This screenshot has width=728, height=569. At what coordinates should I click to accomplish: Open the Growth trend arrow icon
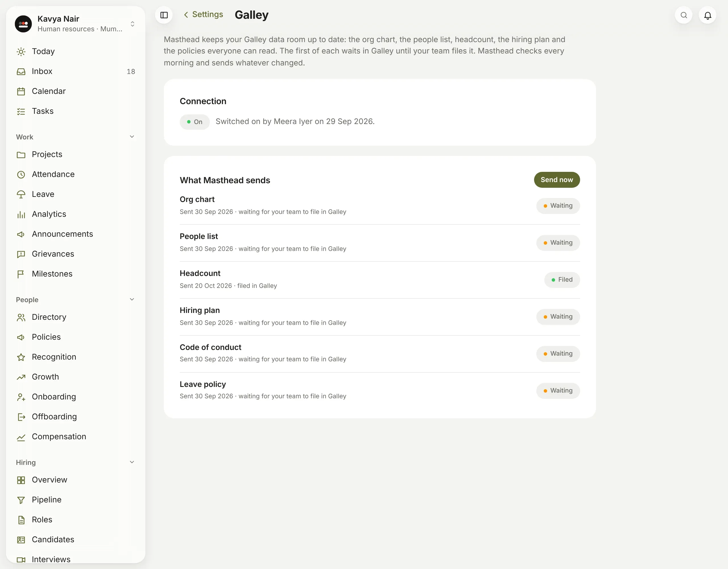click(21, 377)
